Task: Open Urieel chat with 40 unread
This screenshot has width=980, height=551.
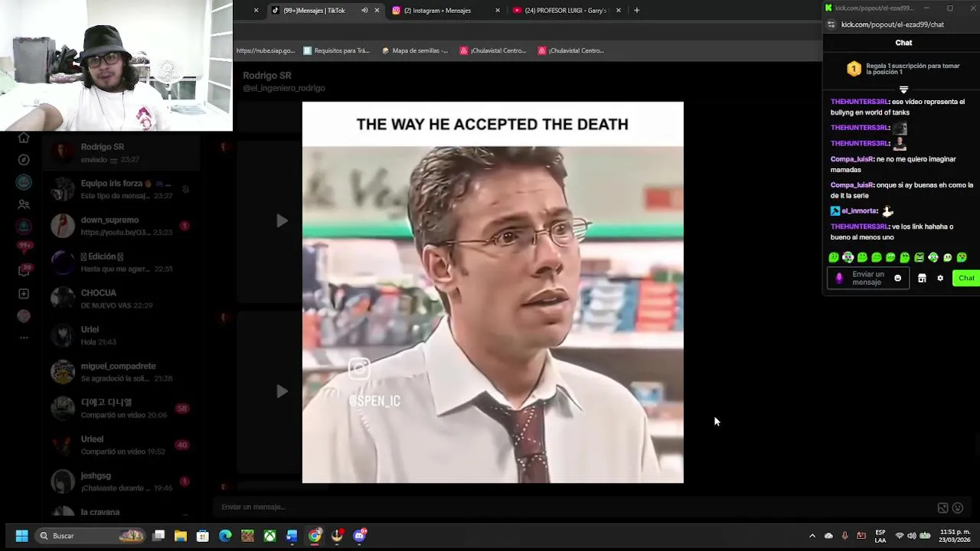Action: (x=122, y=445)
